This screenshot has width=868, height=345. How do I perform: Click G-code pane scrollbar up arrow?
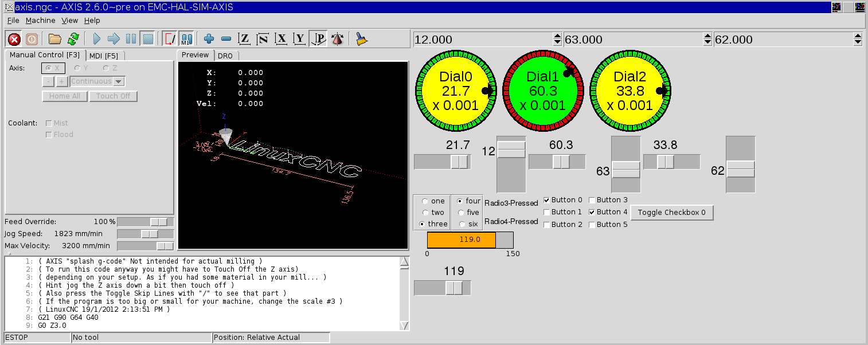404,262
